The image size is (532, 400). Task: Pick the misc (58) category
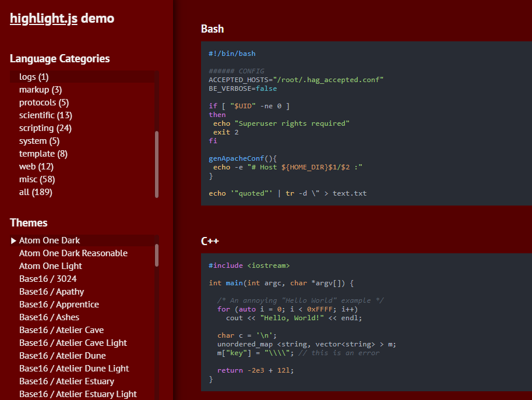[x=37, y=179]
